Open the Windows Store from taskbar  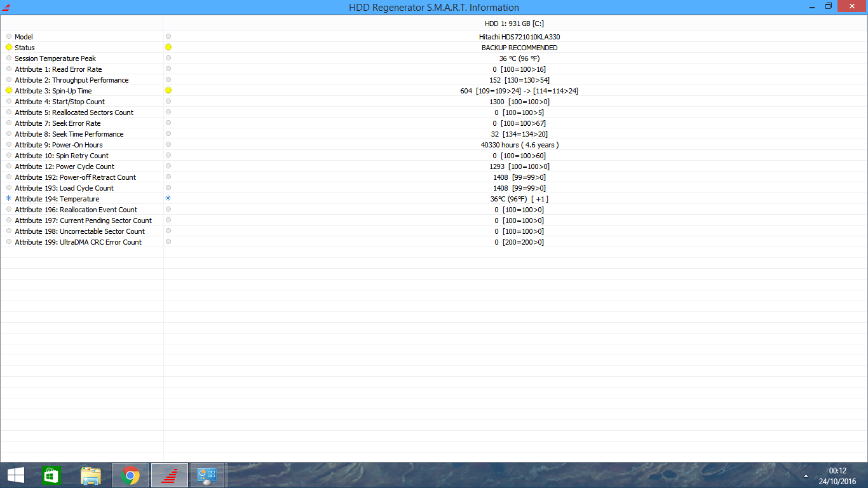pos(51,475)
